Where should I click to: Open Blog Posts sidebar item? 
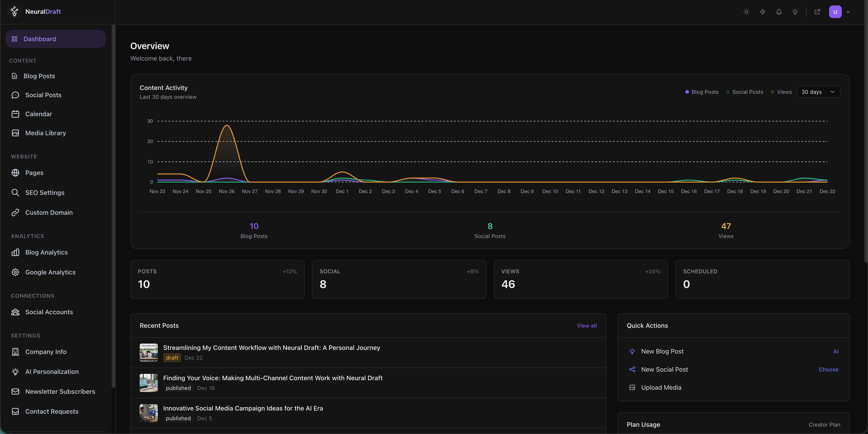[x=56, y=76]
